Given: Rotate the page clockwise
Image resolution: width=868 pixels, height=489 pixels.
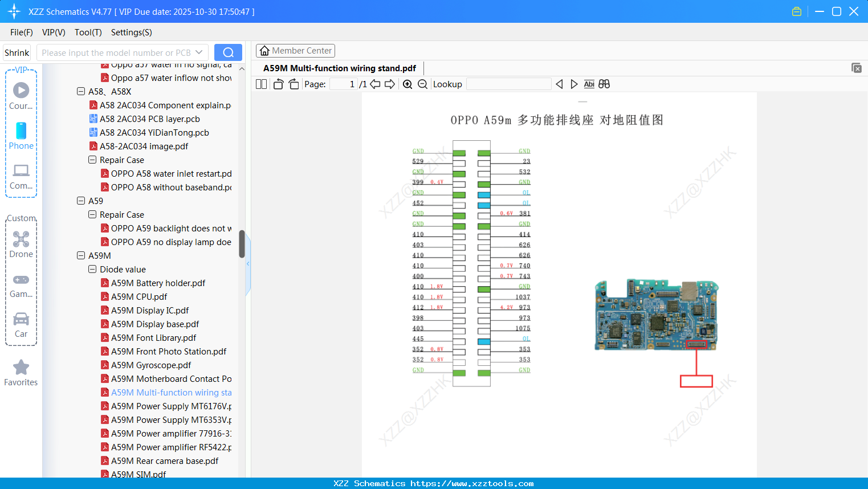Looking at the screenshot, I should [294, 84].
